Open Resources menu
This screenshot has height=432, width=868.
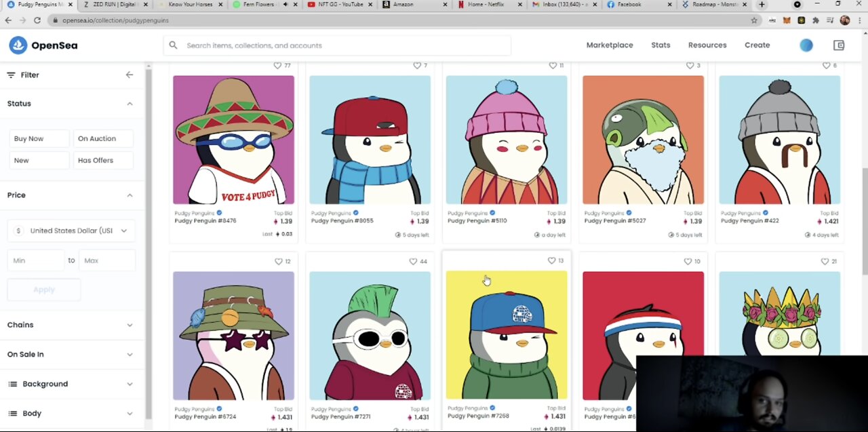[707, 45]
